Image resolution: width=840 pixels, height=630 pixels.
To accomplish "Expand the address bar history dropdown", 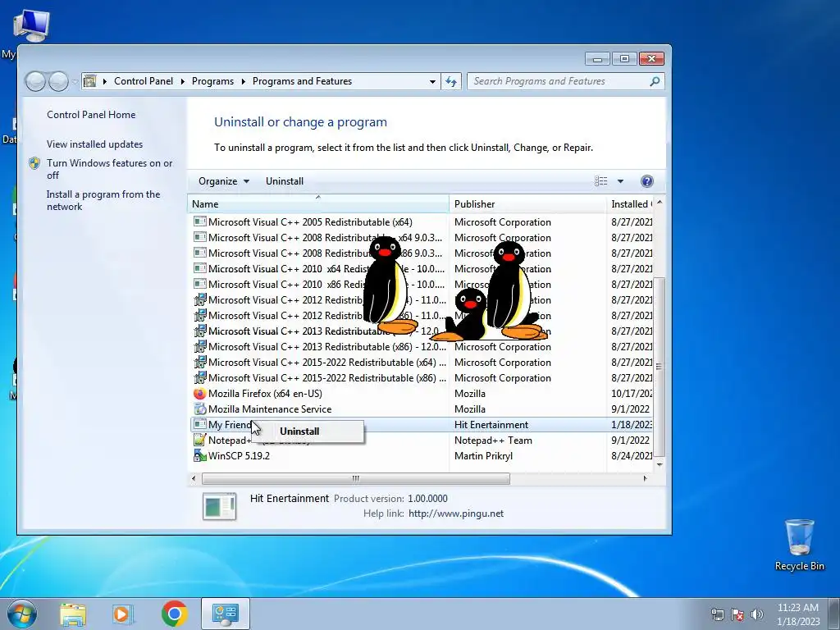I will click(432, 81).
